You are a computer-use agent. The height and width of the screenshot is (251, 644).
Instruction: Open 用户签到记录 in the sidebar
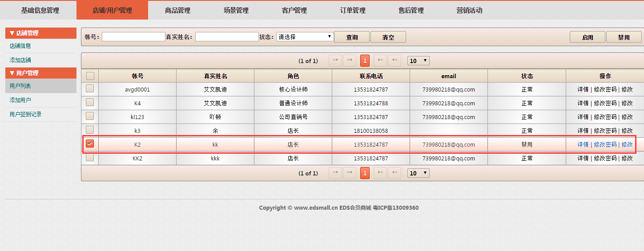click(x=26, y=114)
